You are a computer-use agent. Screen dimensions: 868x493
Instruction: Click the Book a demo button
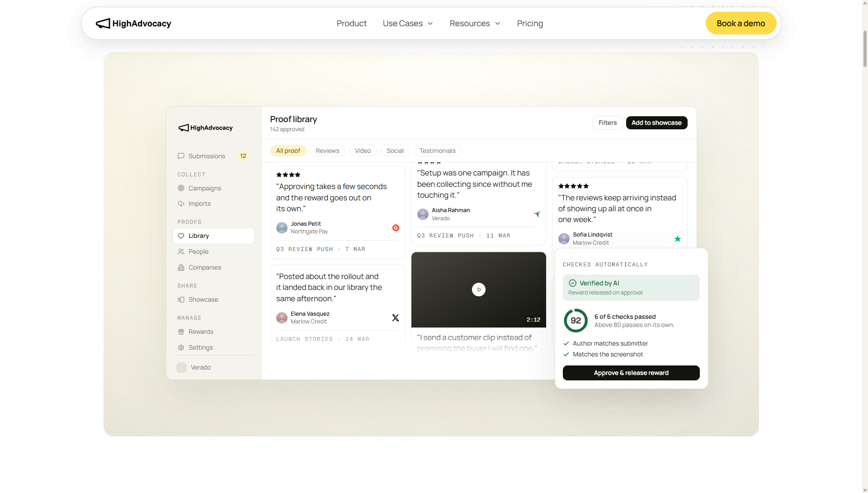click(x=741, y=24)
